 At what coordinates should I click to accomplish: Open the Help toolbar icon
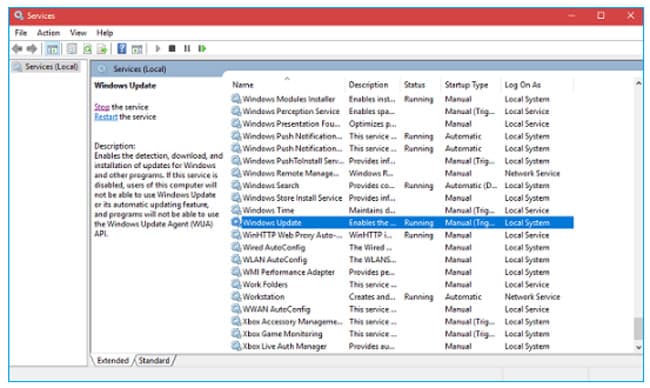coord(121,48)
